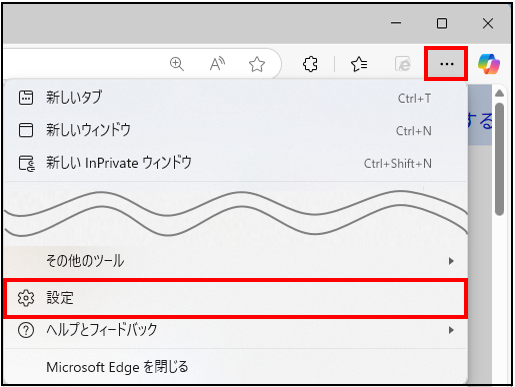Click the 設定 gear icon
515x387 pixels.
(x=26, y=298)
